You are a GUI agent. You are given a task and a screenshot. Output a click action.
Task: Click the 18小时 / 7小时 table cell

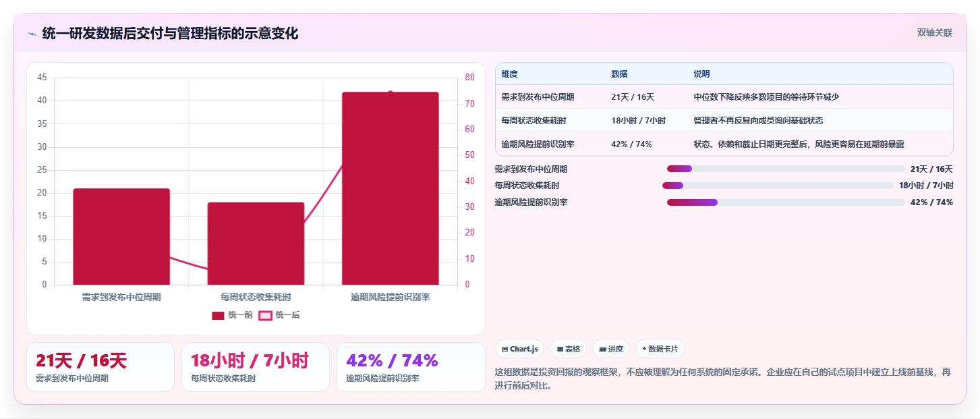click(x=638, y=121)
